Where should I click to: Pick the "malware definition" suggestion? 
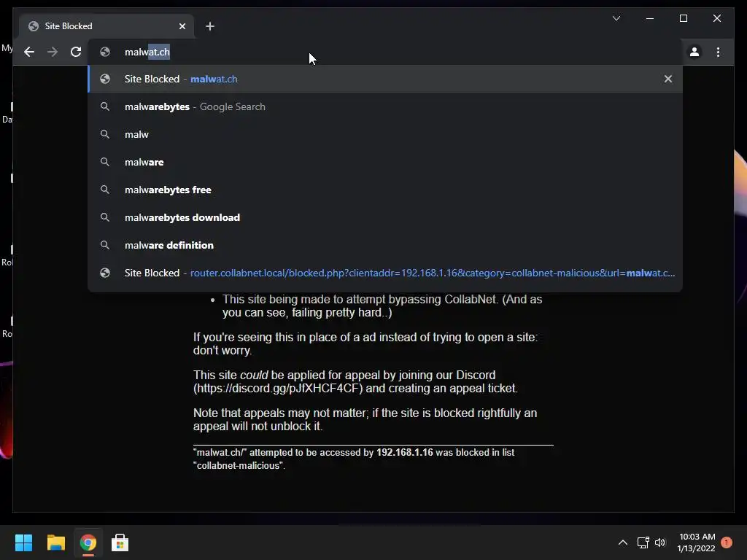385,245
